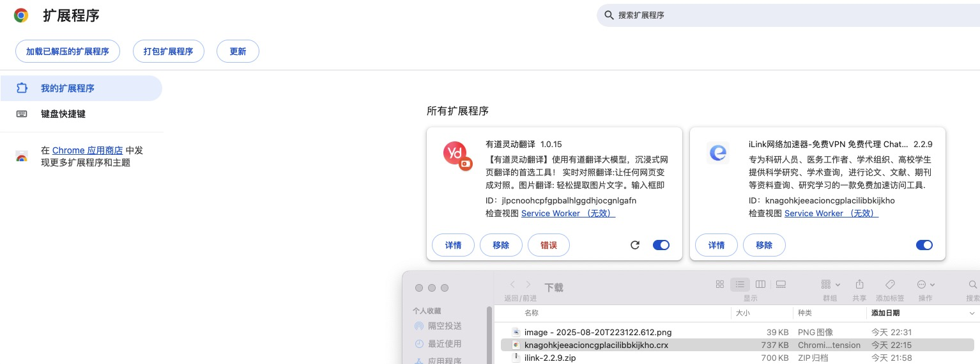This screenshot has width=980, height=364.
Task: Switch Finder to icon view
Action: coord(720,284)
